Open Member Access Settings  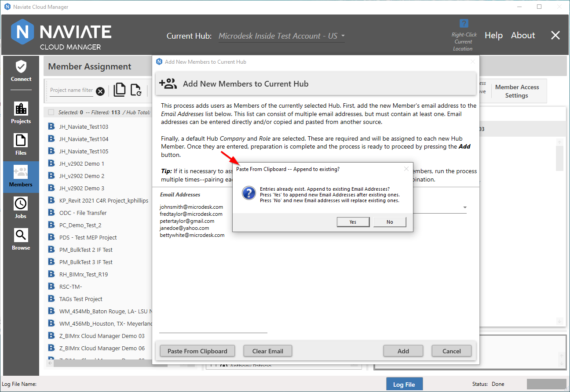[x=517, y=91]
